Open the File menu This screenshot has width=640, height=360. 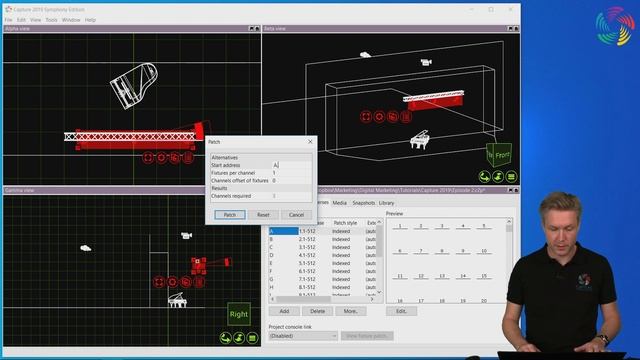[x=8, y=20]
